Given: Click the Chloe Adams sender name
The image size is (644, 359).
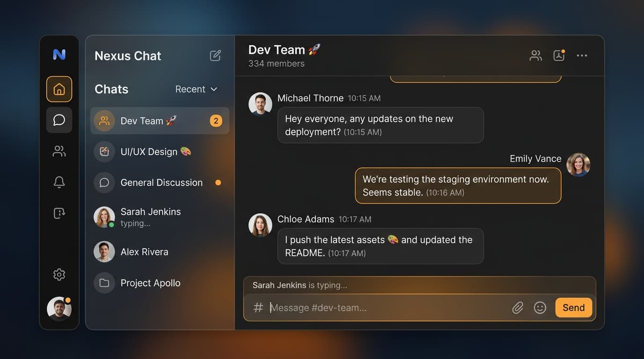Looking at the screenshot, I should pyautogui.click(x=306, y=219).
